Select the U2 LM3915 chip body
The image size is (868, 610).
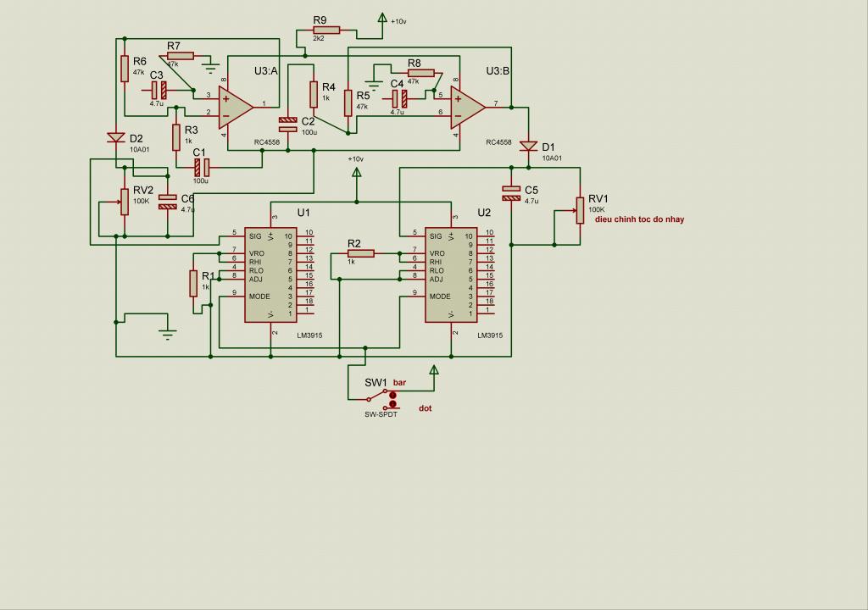click(451, 274)
